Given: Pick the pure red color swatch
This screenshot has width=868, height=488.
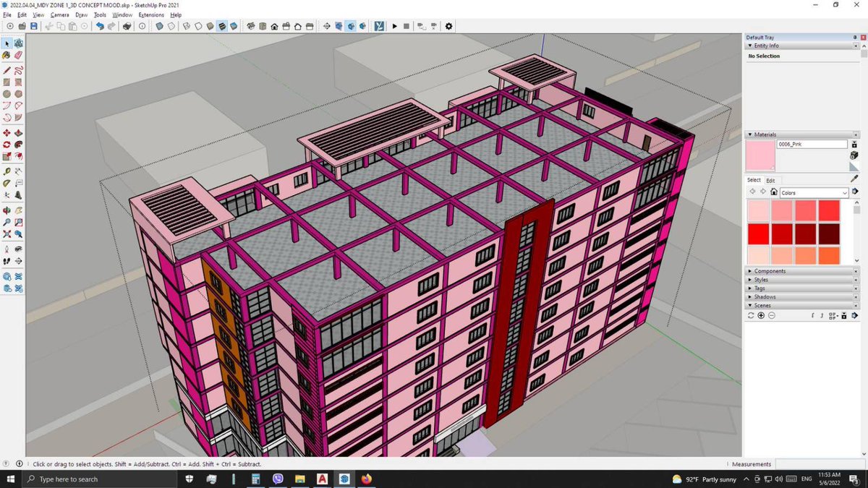Looking at the screenshot, I should click(x=758, y=234).
